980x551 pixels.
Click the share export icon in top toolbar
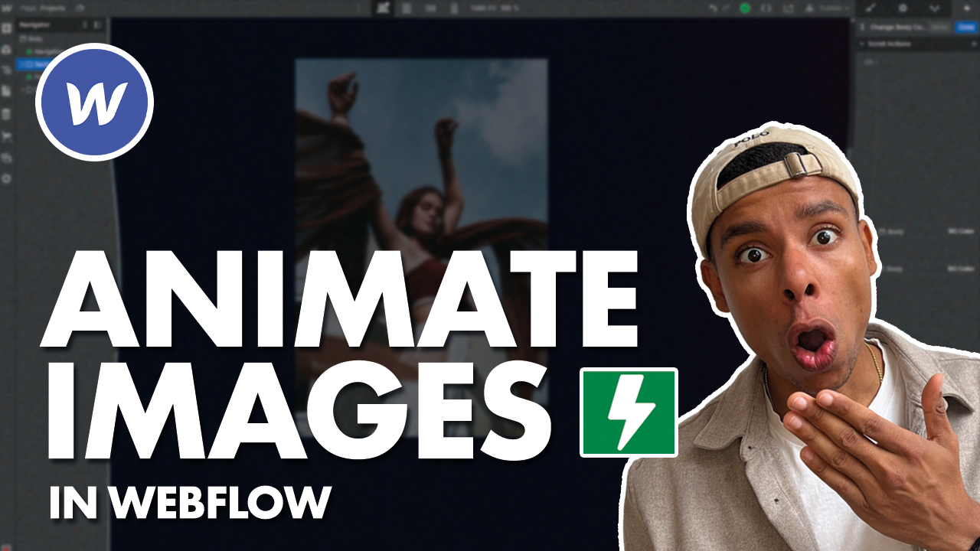point(788,8)
